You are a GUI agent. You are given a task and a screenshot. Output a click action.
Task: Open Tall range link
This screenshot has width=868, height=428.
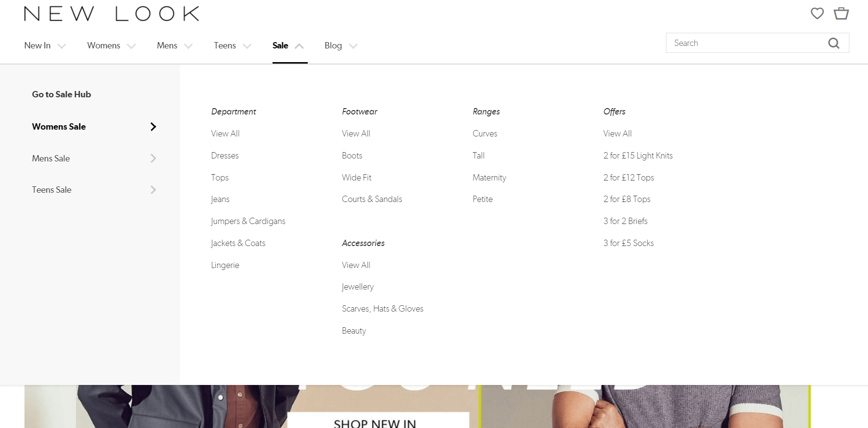click(x=479, y=156)
